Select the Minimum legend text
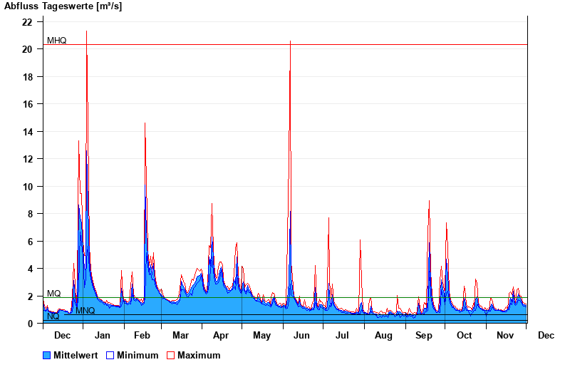 point(138,355)
